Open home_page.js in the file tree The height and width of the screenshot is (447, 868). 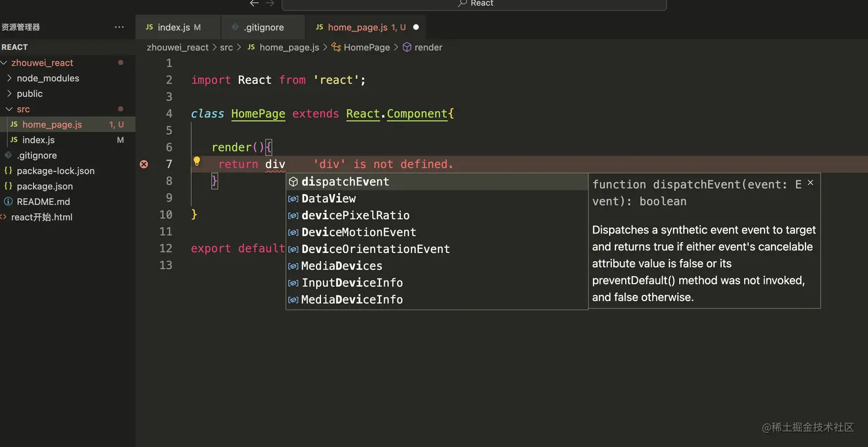coord(68,125)
